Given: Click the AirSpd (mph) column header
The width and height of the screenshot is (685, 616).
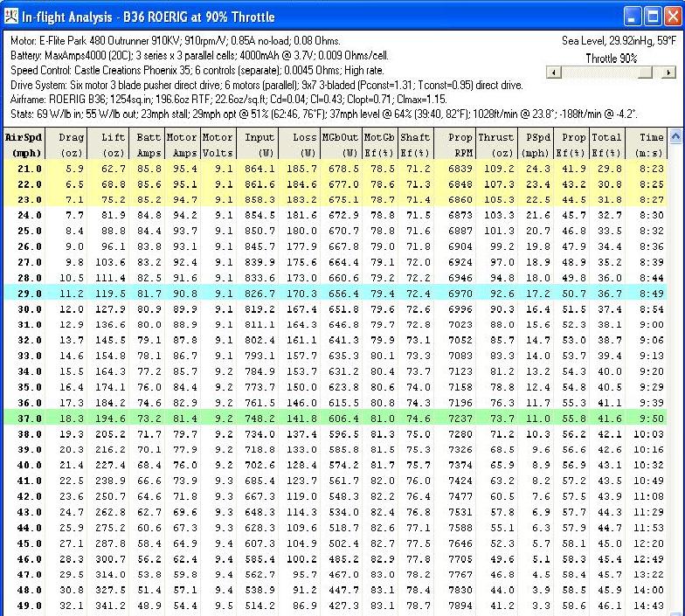Looking at the screenshot, I should (22, 143).
